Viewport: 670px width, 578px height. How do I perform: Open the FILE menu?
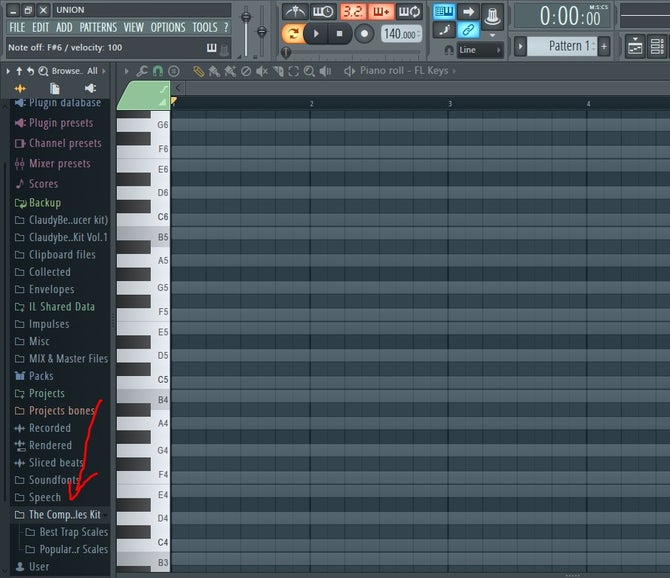(x=17, y=27)
